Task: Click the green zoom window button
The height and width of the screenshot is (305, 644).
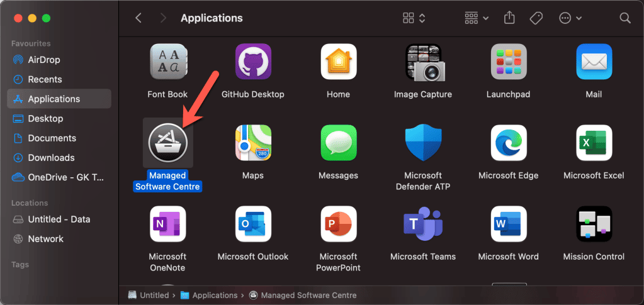Action: [46, 18]
